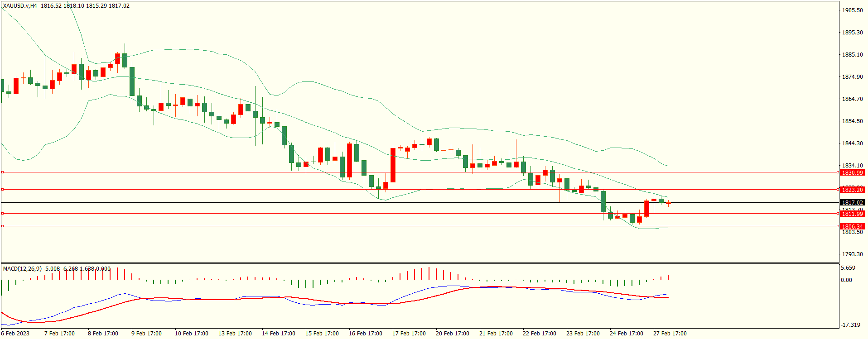Screen dimensions: 868x339
Task: Click the 1793.30 price axis label
Action: (x=852, y=254)
